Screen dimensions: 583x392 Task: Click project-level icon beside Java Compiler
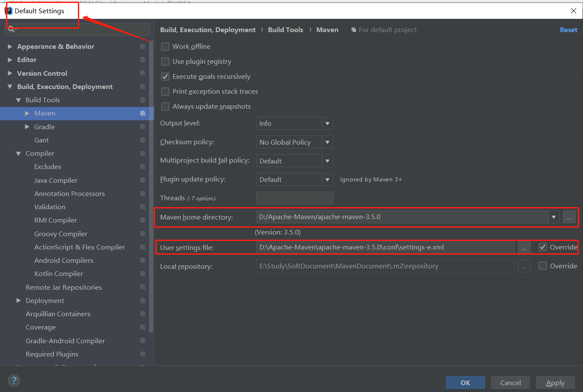(x=143, y=180)
